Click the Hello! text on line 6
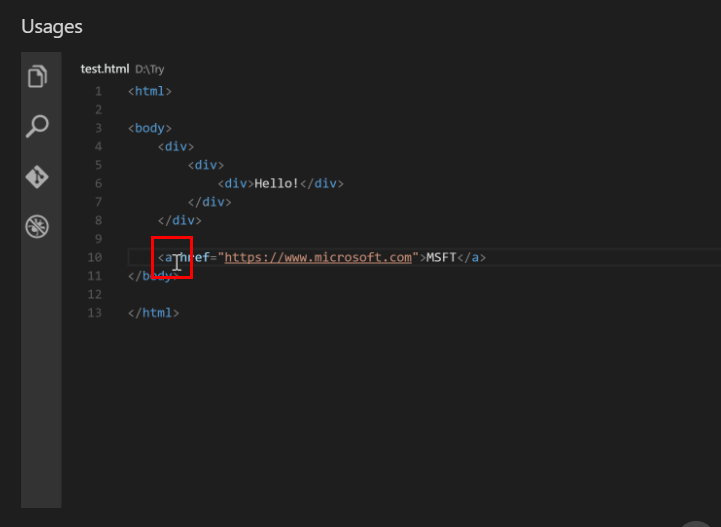Viewport: 721px width, 527px height. point(276,183)
